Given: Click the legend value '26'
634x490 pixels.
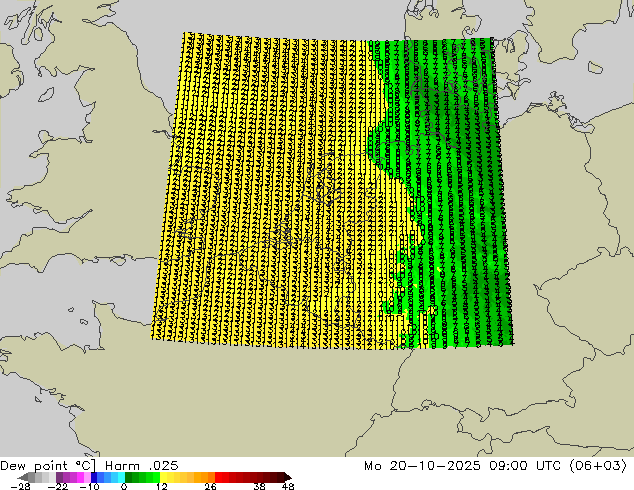Looking at the screenshot, I should tap(210, 486).
